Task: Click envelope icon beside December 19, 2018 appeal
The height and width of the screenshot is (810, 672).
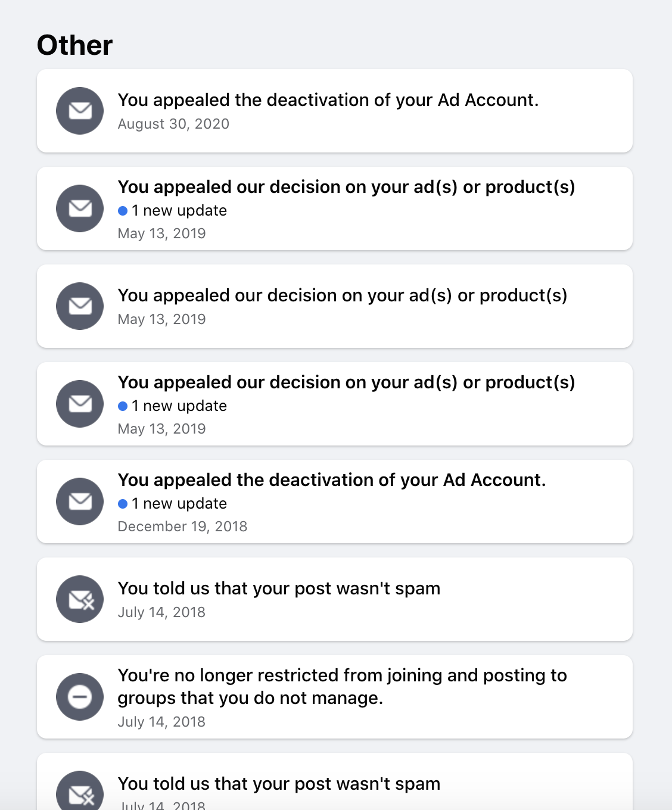Action: (80, 501)
